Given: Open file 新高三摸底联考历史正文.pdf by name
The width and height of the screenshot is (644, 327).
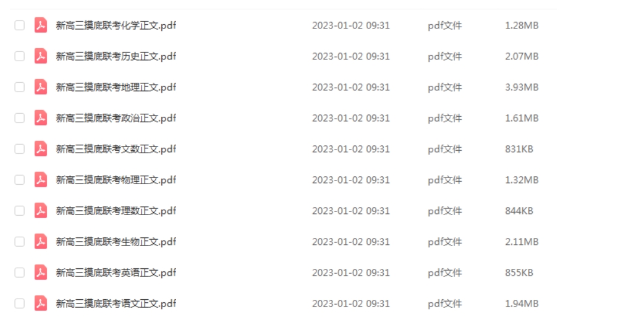Looking at the screenshot, I should click(x=116, y=56).
